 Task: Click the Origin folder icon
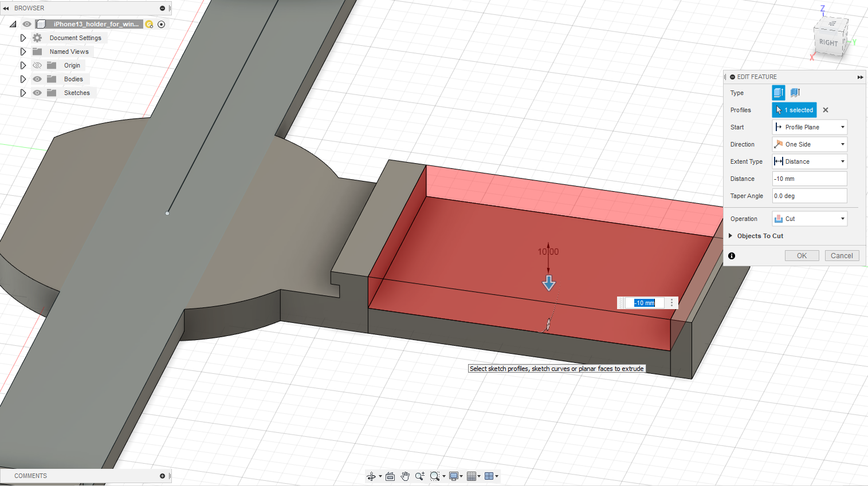[52, 65]
